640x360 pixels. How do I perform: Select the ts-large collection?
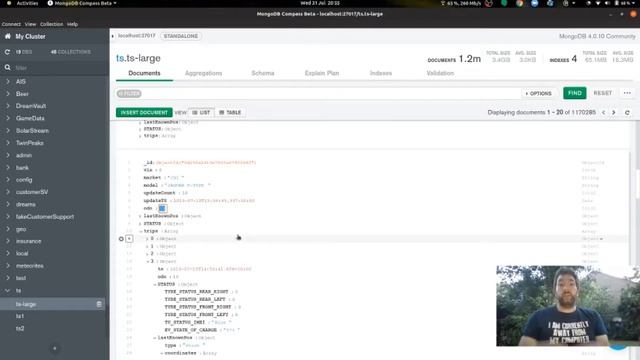26,304
